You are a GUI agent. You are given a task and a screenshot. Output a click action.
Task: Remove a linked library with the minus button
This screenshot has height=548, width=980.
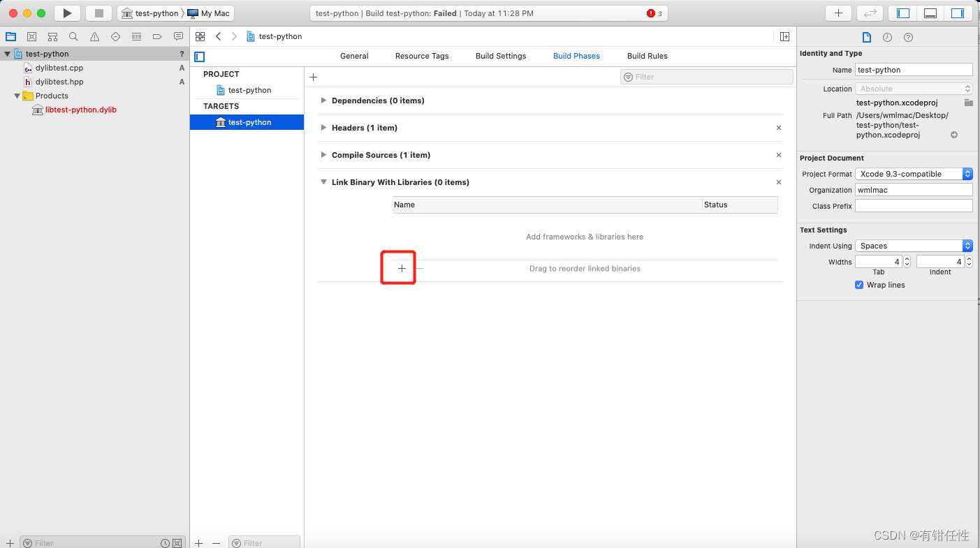coord(419,269)
